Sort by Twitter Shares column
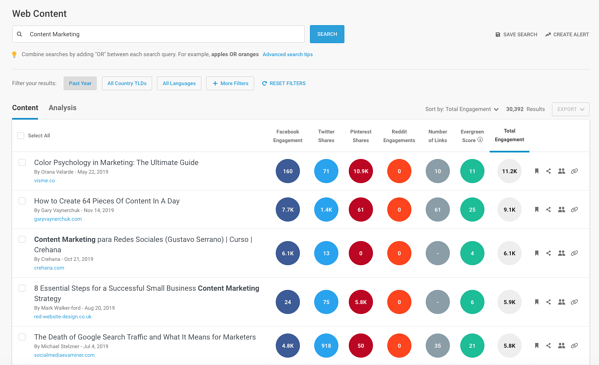Screen dimensions: 599x365 326,136
